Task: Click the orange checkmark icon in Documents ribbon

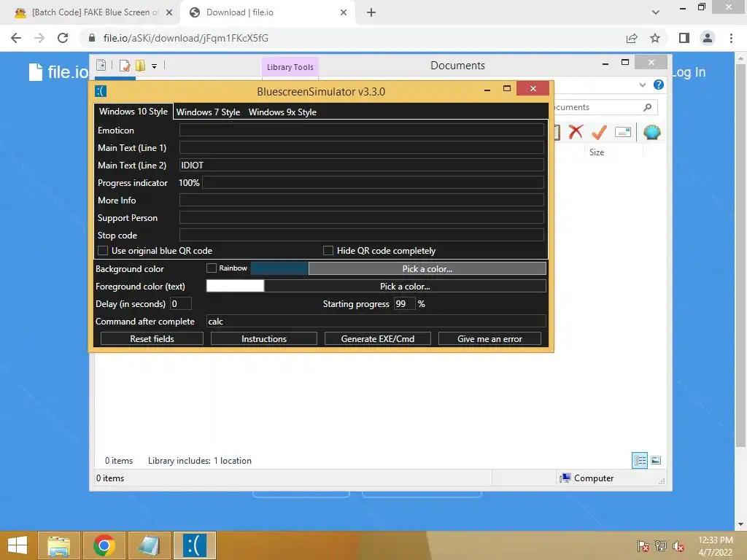Action: tap(599, 132)
